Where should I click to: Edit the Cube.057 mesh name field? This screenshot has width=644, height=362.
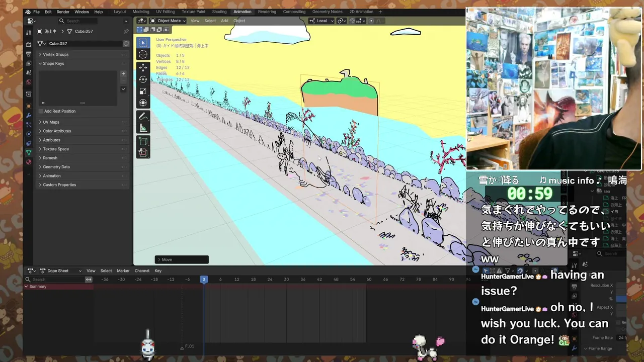tap(85, 44)
